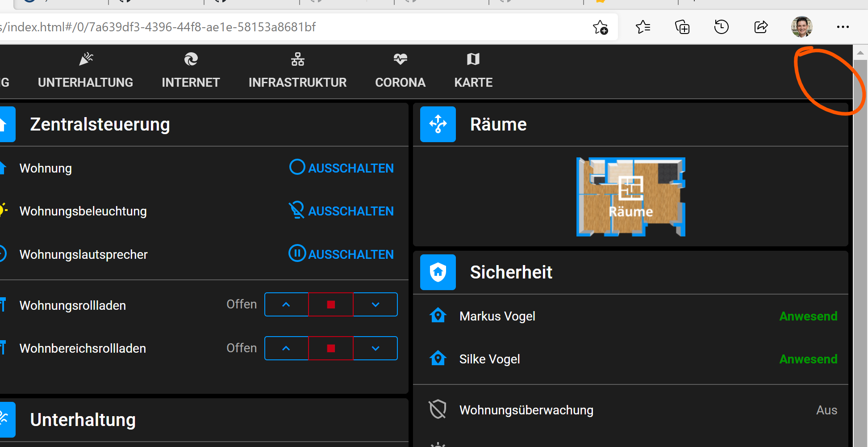This screenshot has width=868, height=447.
Task: Open Internet section via its swirl icon
Action: (191, 59)
